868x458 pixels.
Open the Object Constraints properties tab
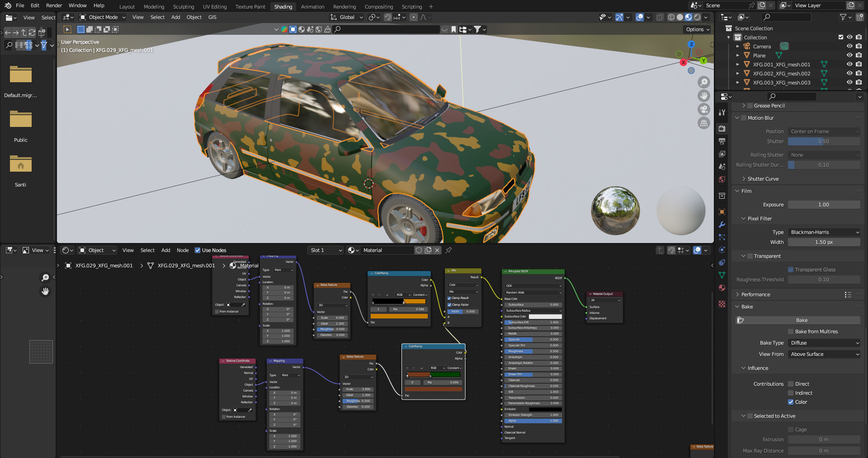point(722,262)
